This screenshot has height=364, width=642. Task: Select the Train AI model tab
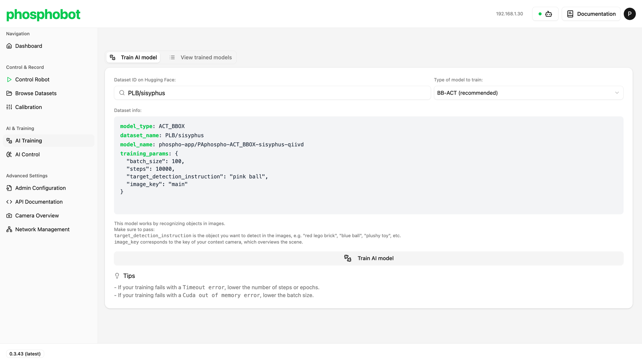click(x=133, y=57)
